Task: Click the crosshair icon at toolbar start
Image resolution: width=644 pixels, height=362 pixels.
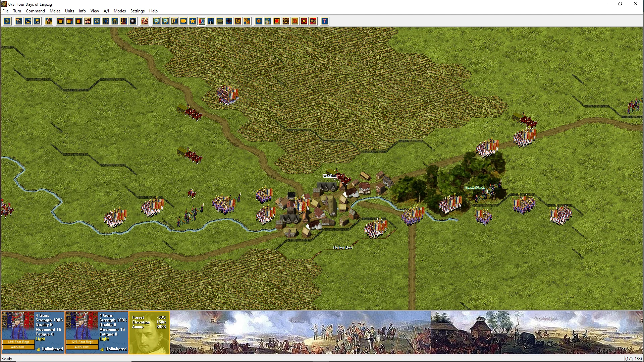Action: coord(7,21)
